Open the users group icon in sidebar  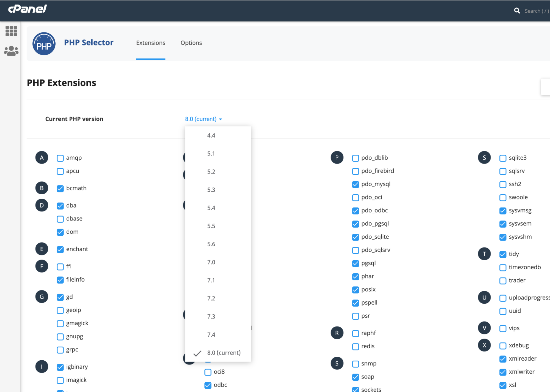tap(11, 51)
